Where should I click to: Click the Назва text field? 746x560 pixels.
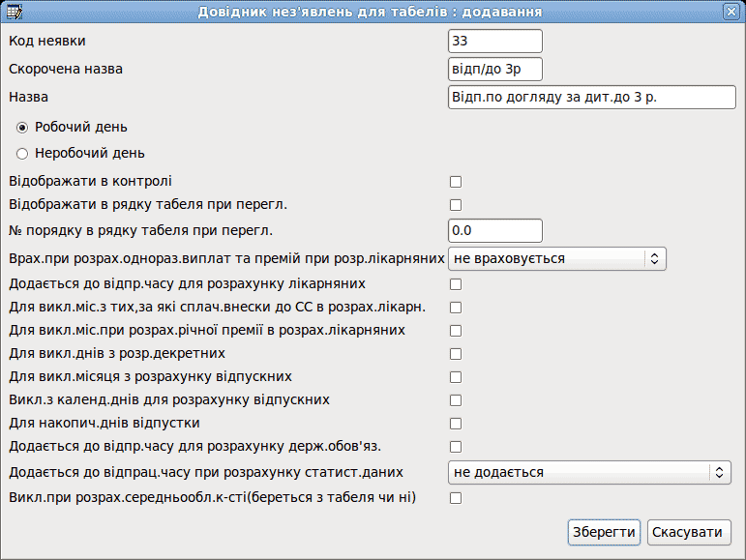(x=592, y=98)
